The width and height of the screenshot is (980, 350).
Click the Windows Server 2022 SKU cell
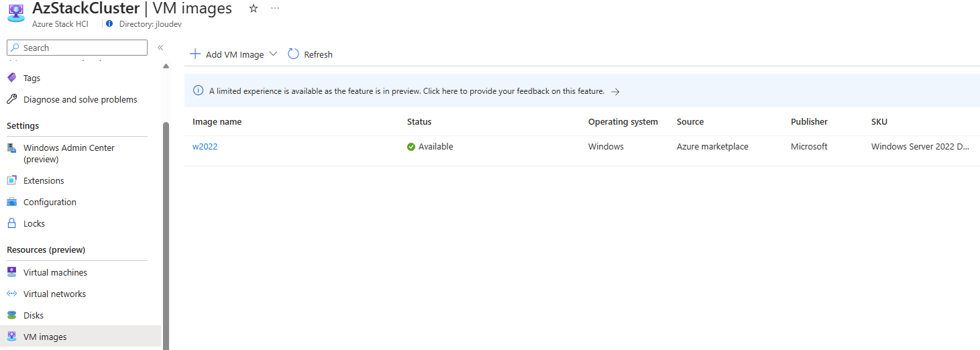point(920,147)
